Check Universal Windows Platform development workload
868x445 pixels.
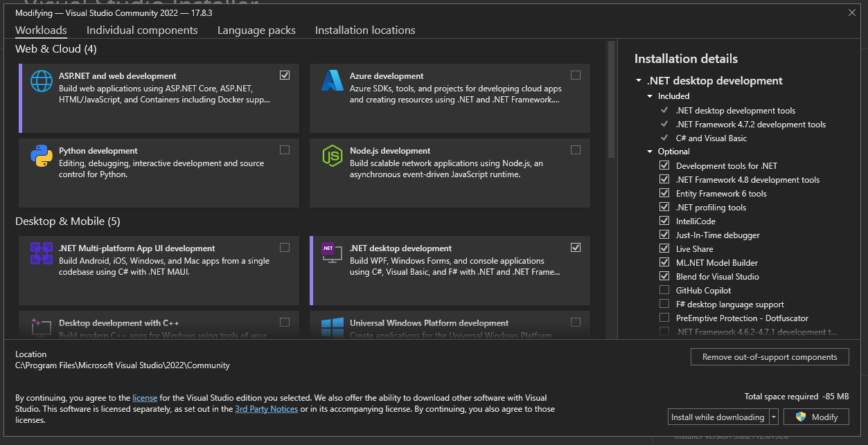(576, 322)
